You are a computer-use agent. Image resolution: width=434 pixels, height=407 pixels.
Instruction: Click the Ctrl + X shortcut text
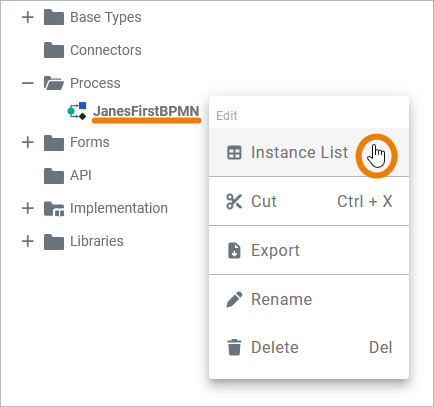click(x=365, y=201)
